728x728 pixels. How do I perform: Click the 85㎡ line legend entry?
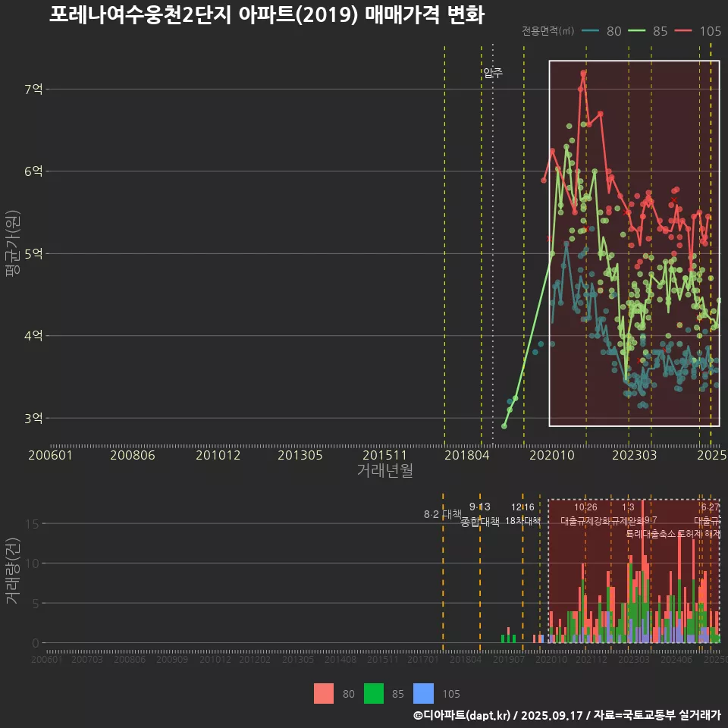coord(648,31)
